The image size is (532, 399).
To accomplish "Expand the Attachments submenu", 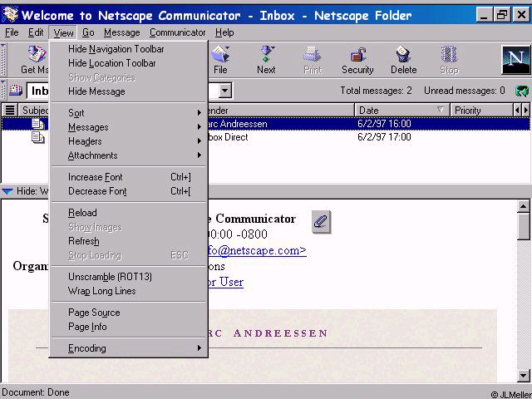I will pyautogui.click(x=128, y=155).
